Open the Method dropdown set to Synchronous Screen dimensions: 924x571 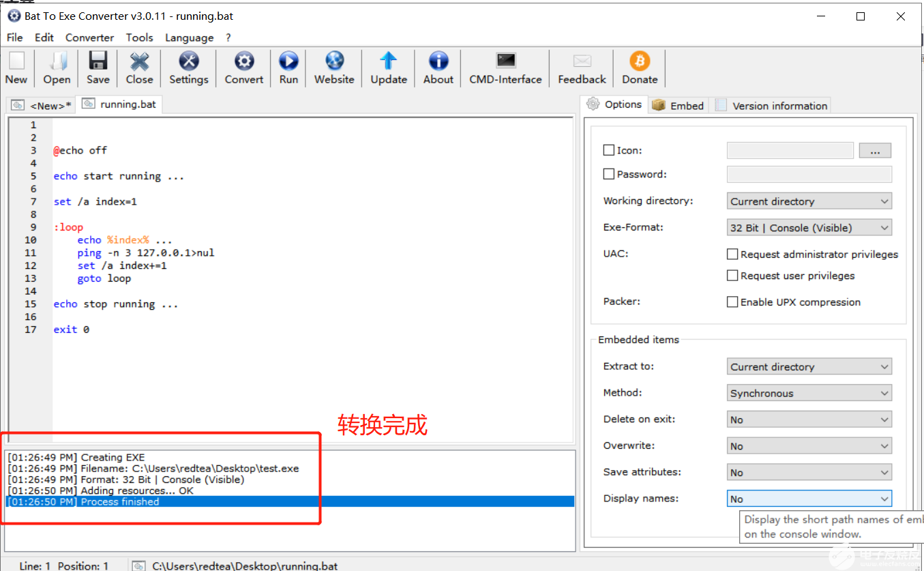tap(809, 393)
